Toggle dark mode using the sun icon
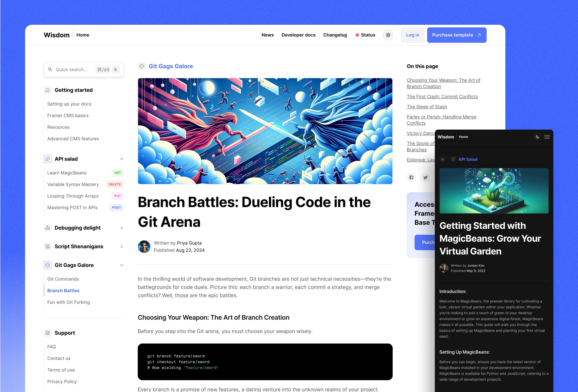This screenshot has height=392, width=578. pyautogui.click(x=388, y=35)
